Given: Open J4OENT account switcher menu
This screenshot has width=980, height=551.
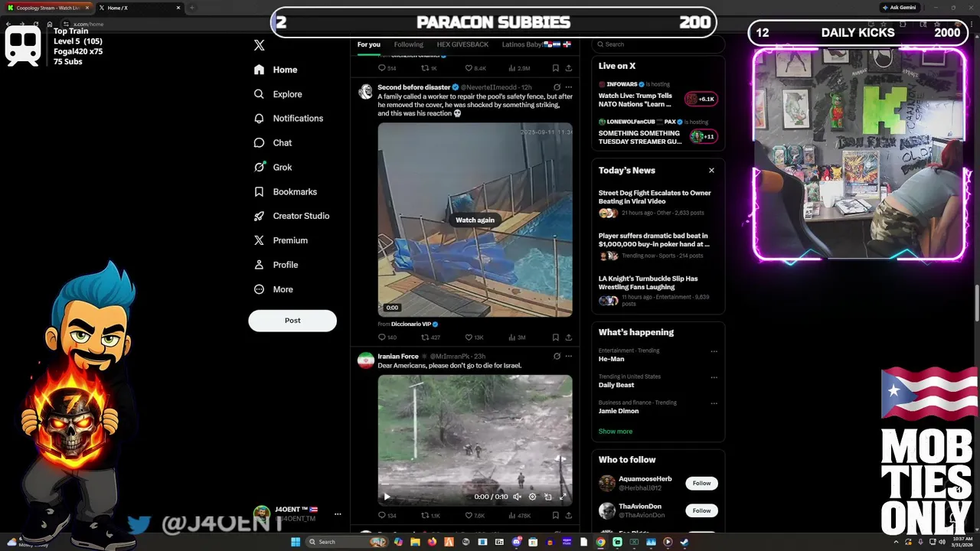Looking at the screenshot, I should click(x=299, y=514).
